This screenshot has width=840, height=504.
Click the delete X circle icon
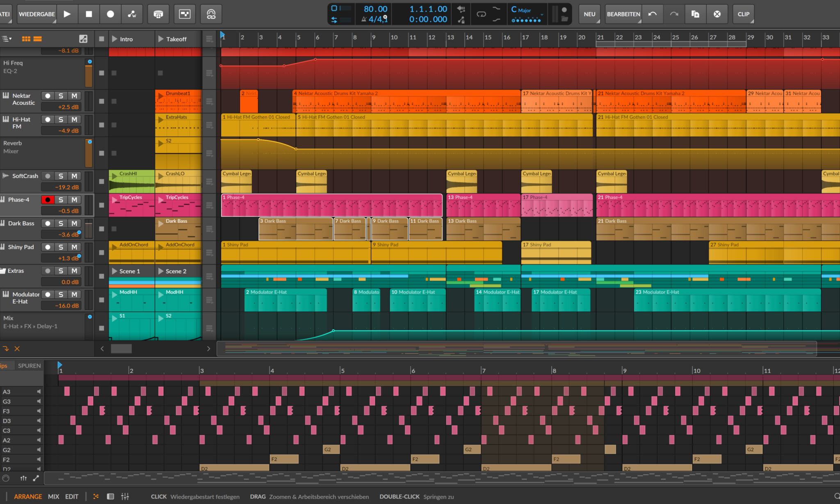[717, 14]
